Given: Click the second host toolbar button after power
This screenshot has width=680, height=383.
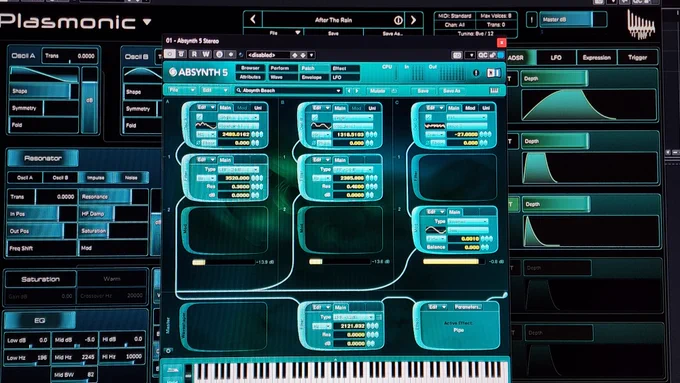Looking at the screenshot, I should pos(181,54).
